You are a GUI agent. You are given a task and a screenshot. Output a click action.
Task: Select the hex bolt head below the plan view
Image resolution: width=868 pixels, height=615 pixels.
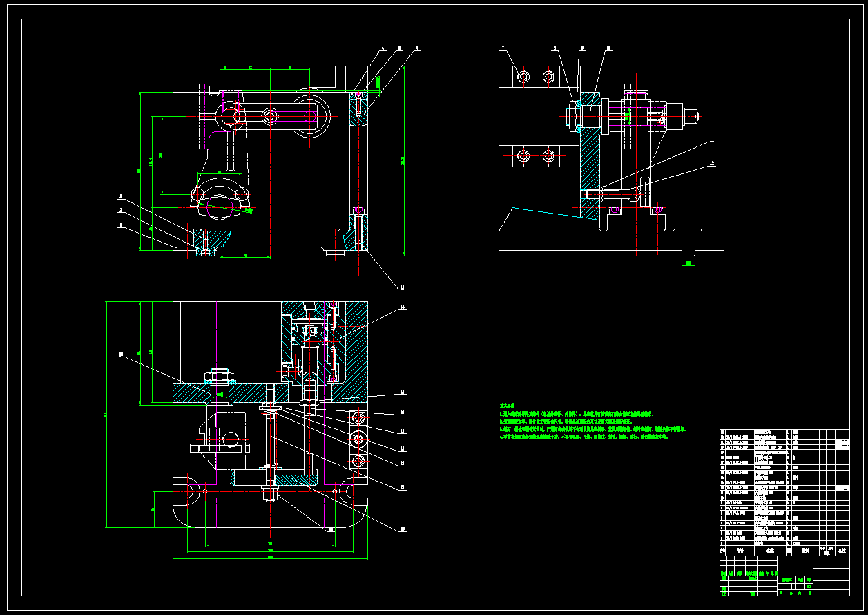click(269, 494)
